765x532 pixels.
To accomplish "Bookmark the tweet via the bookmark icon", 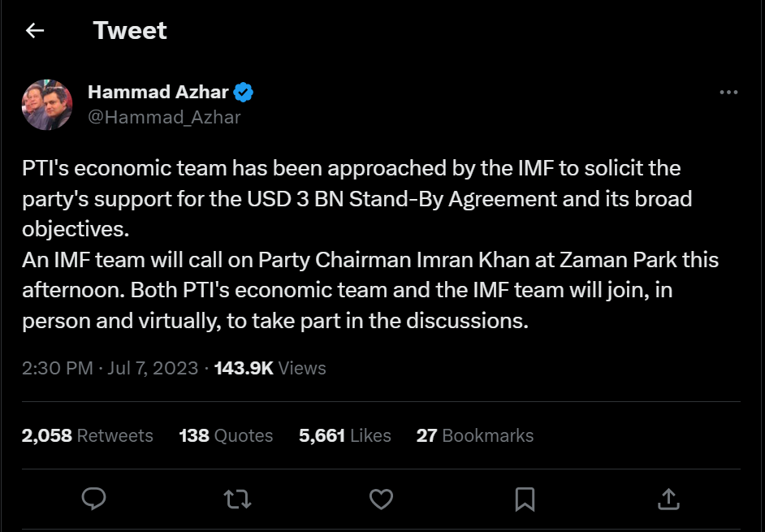I will click(525, 499).
